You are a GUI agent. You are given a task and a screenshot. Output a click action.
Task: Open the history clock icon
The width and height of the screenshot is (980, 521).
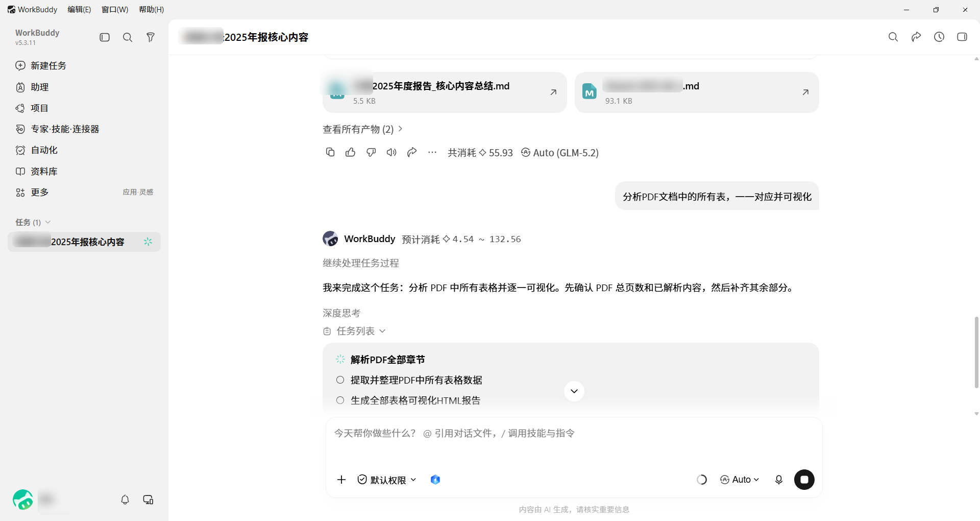[x=939, y=37]
